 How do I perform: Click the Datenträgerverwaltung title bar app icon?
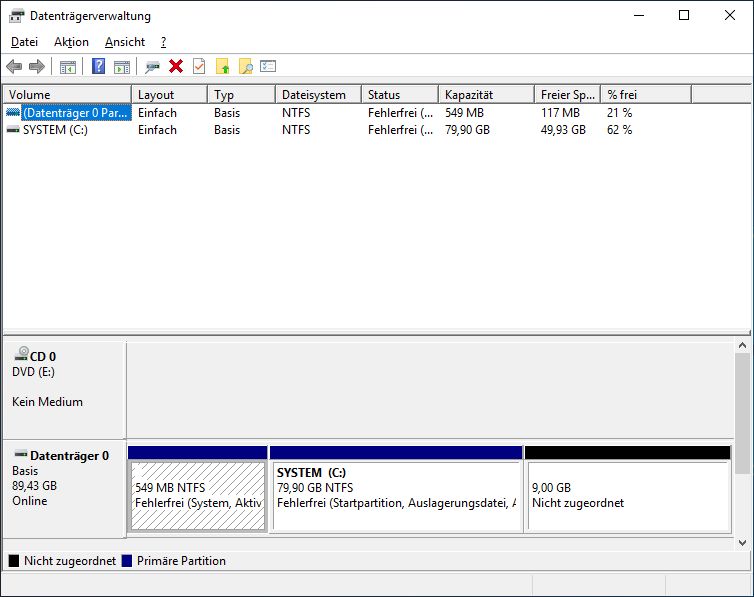point(16,16)
